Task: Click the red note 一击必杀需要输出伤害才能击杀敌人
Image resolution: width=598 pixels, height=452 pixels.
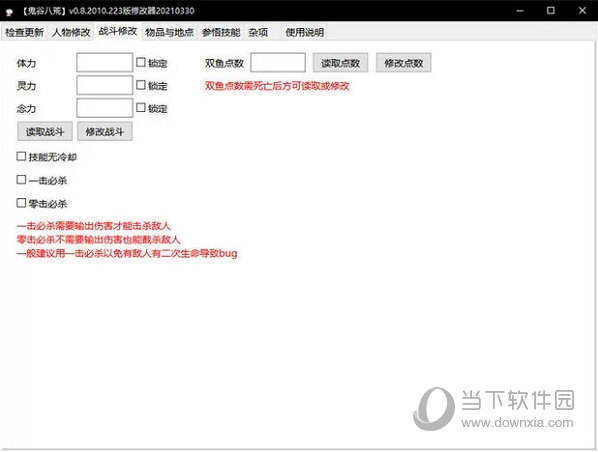Action: [93, 226]
